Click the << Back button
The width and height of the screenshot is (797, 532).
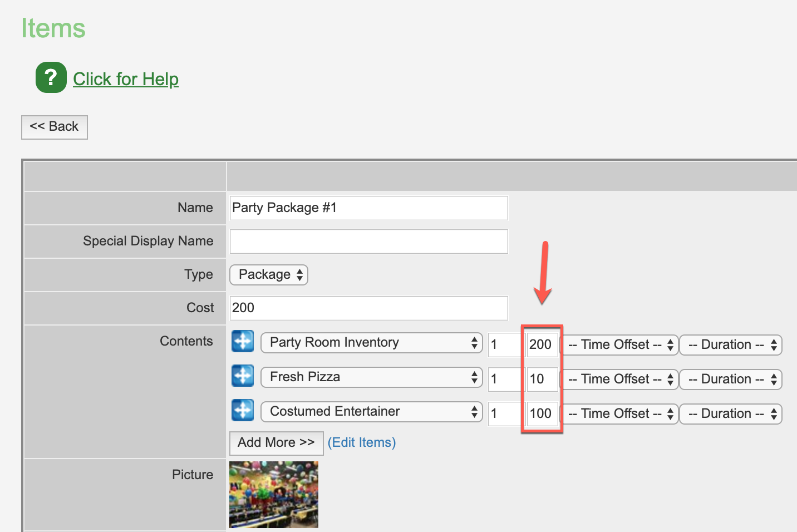55,127
